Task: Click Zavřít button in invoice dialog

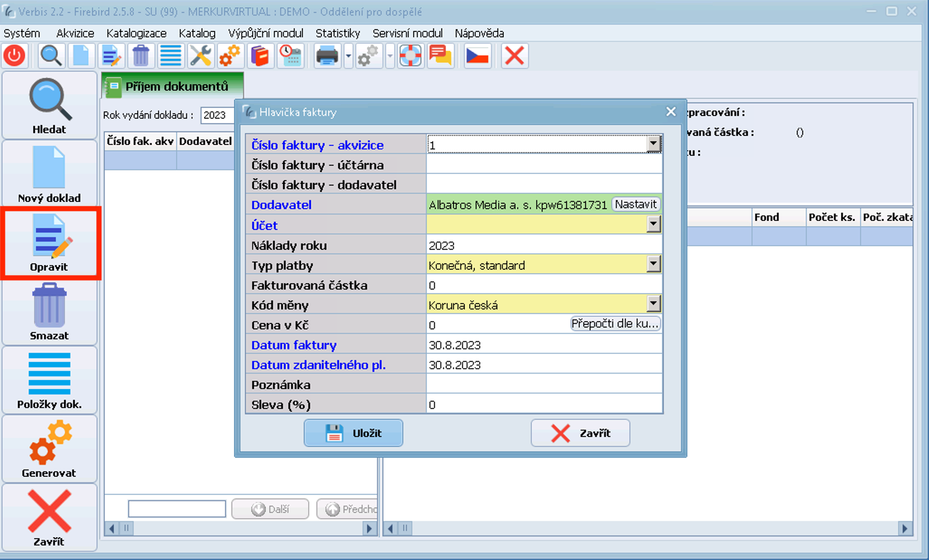Action: click(x=580, y=433)
